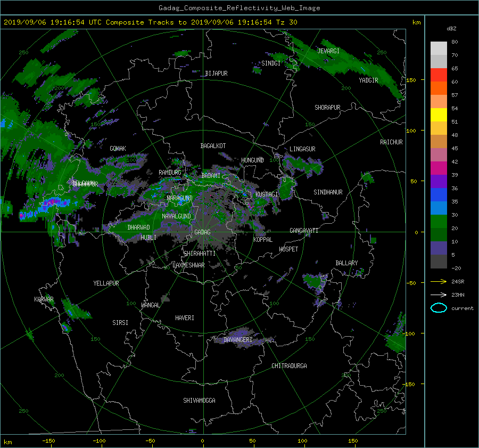Viewport: 479px width, 448px height.
Task: Click the image title Gadag_Composite_Reflectivity_Web_Image
Action: [x=239, y=8]
